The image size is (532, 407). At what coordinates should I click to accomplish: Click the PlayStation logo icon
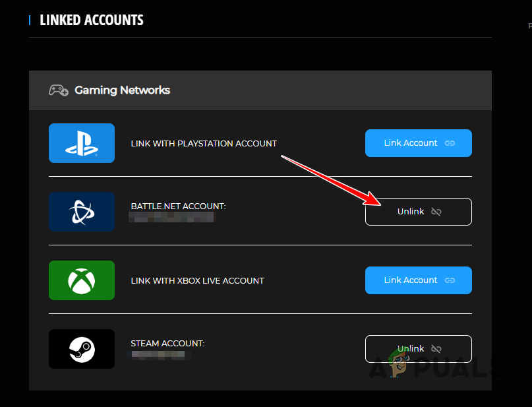click(x=81, y=143)
